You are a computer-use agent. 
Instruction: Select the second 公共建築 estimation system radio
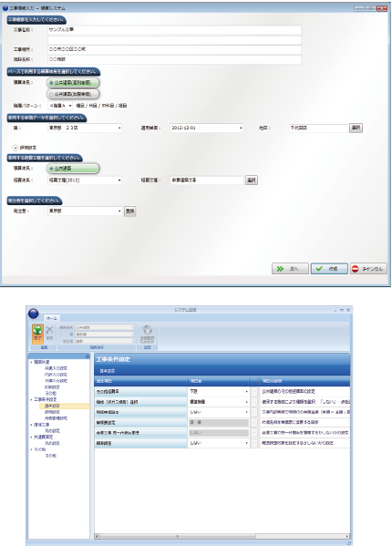[73, 94]
